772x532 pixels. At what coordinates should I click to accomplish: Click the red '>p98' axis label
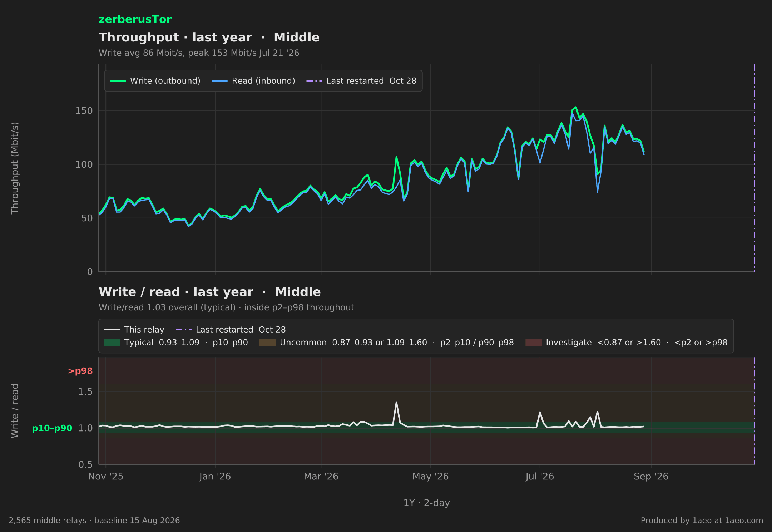[x=80, y=371]
